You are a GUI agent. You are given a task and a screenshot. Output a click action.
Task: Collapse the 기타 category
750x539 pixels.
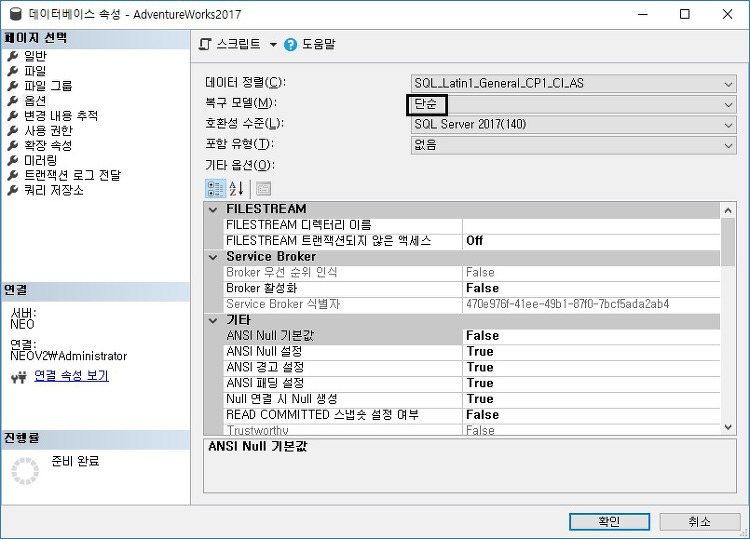(213, 320)
